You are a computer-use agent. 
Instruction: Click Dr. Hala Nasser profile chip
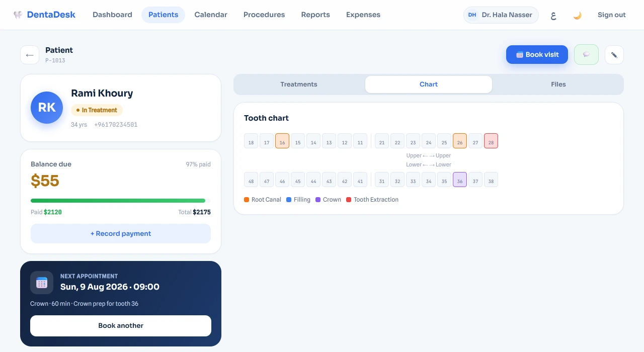[x=501, y=15]
